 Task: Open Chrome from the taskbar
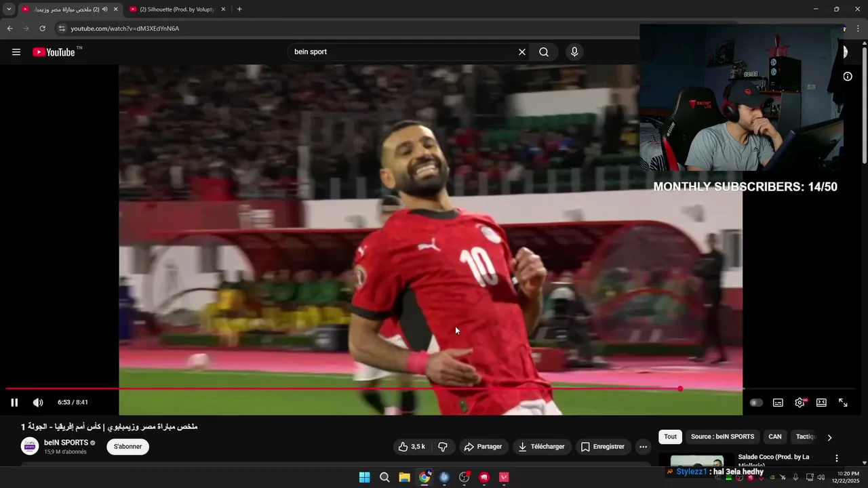(x=425, y=477)
